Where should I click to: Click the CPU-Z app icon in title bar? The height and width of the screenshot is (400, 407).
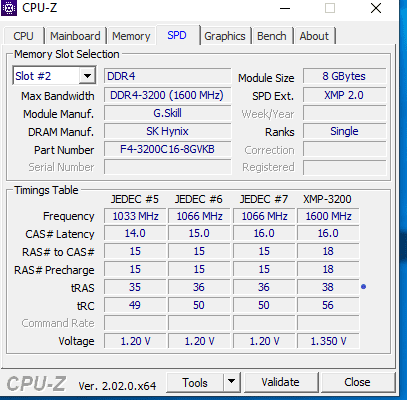(9, 8)
